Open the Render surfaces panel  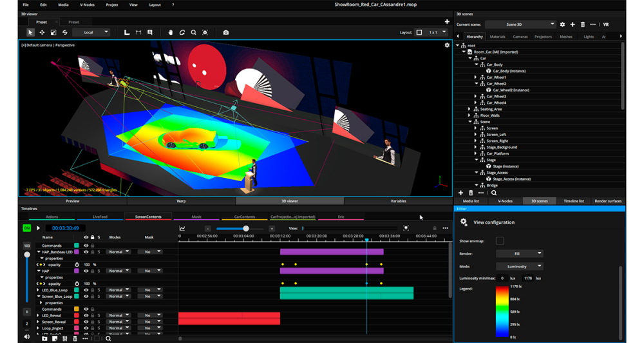(x=608, y=201)
